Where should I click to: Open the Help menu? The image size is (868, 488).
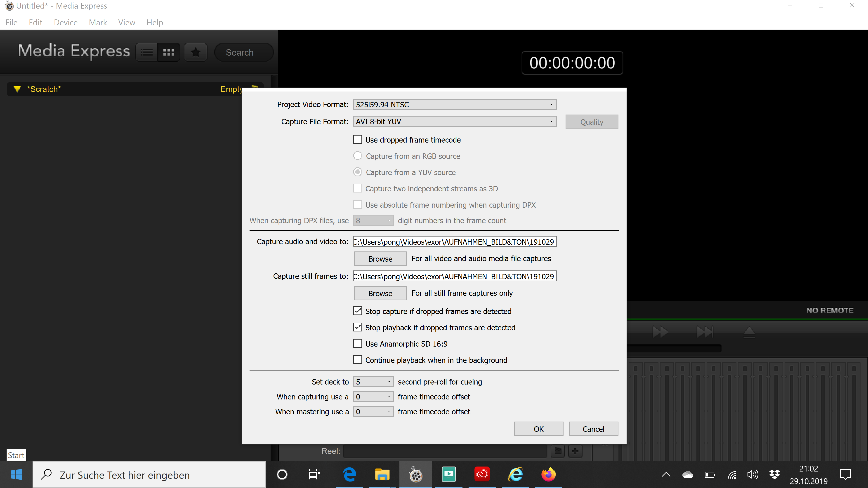point(155,23)
